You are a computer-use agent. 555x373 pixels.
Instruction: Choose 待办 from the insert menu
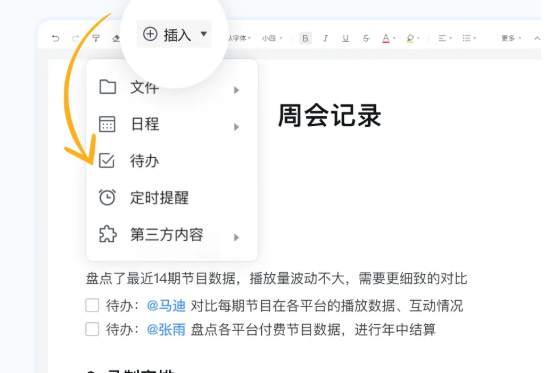[172, 161]
